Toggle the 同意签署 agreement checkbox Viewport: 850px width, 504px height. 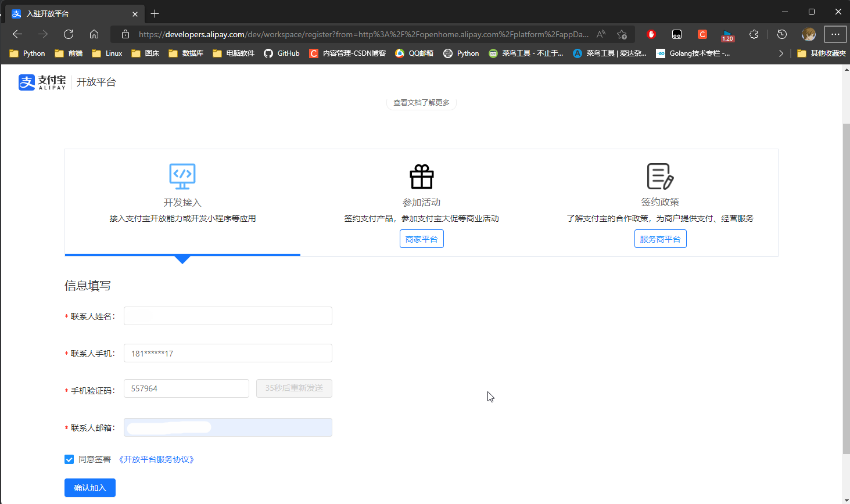tap(69, 459)
